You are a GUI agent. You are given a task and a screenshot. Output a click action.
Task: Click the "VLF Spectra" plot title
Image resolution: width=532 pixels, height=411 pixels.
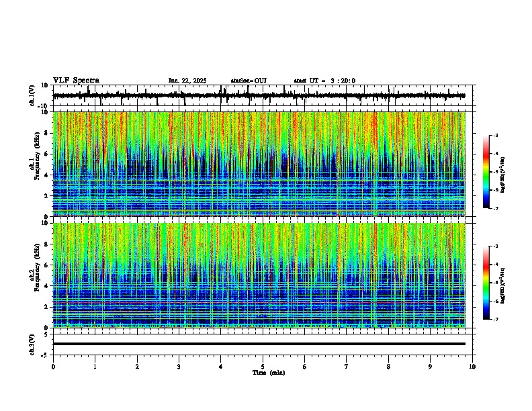click(76, 81)
